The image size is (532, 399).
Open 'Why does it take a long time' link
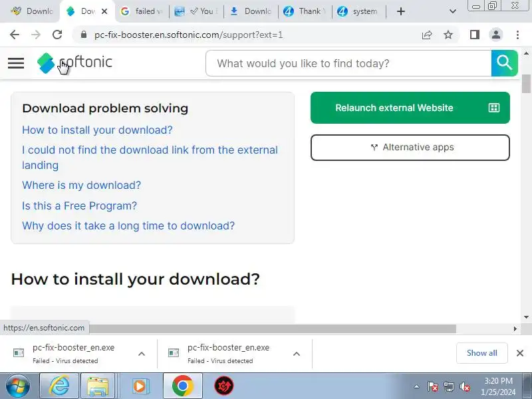(128, 225)
